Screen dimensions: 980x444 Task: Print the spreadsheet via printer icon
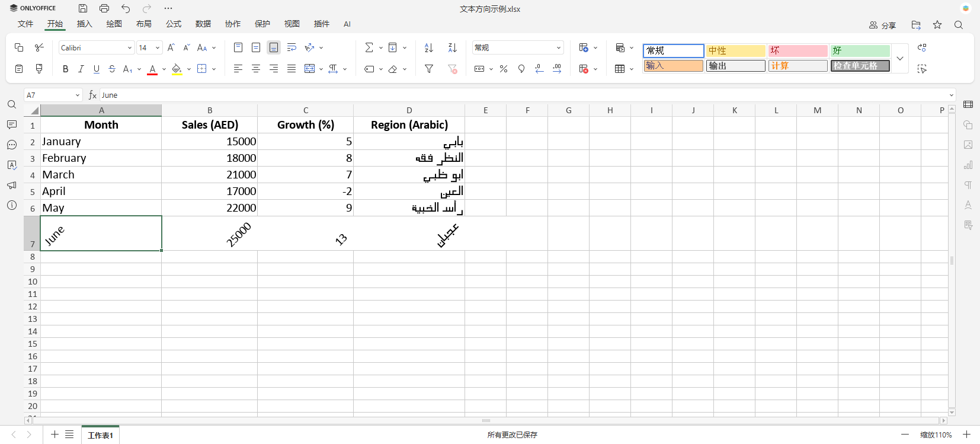[x=104, y=8]
